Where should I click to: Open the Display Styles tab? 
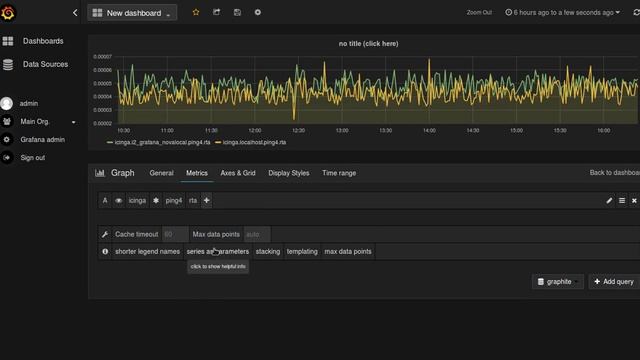tap(289, 173)
